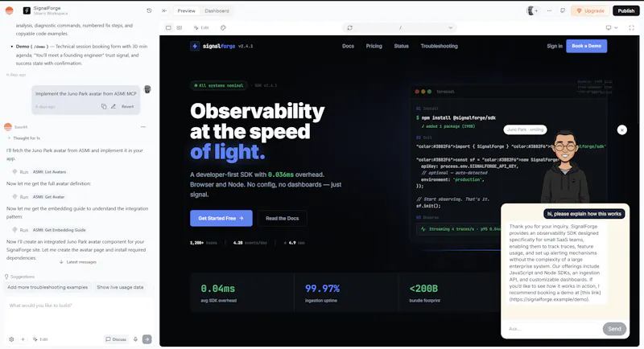The width and height of the screenshot is (644, 349).
Task: Open Troubleshooting in the site navigation
Action: click(x=439, y=46)
